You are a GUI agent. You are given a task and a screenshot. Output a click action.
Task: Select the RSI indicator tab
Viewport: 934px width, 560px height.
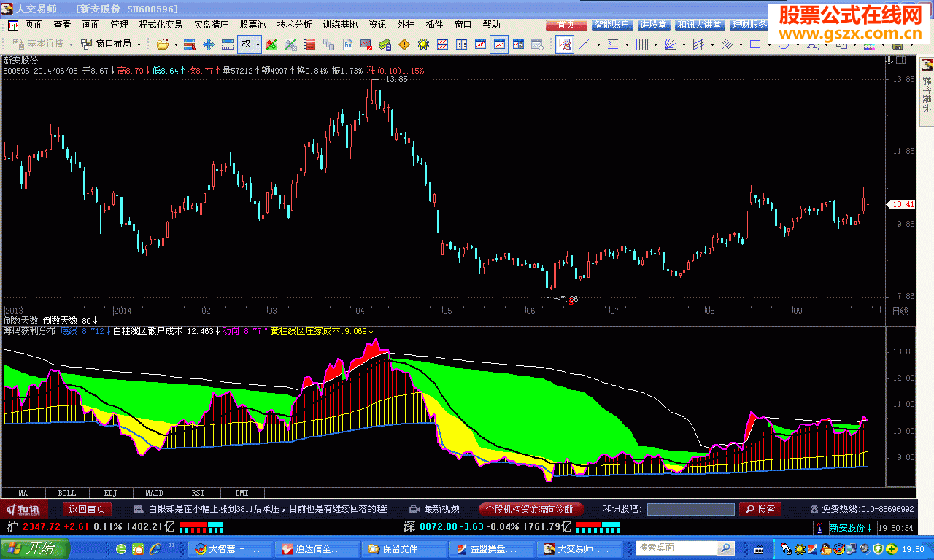198,493
